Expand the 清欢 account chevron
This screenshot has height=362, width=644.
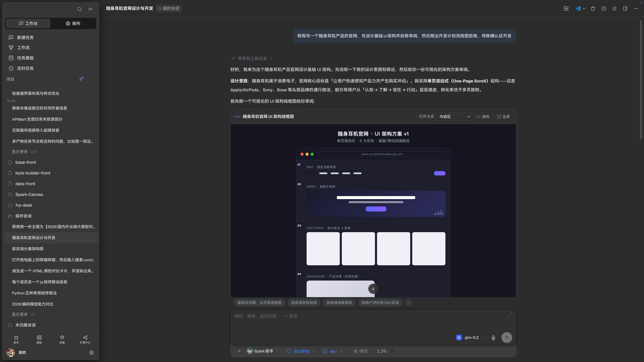[80, 352]
